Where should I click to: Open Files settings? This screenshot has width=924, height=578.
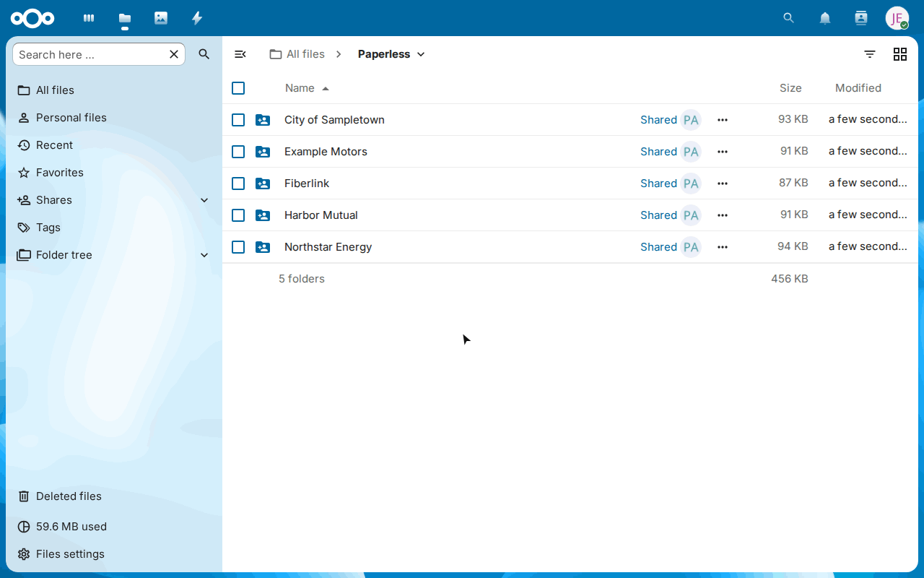(113, 554)
